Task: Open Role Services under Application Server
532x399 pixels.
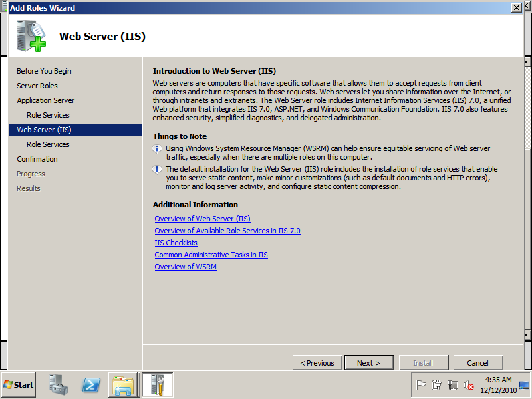Action: pyautogui.click(x=48, y=115)
